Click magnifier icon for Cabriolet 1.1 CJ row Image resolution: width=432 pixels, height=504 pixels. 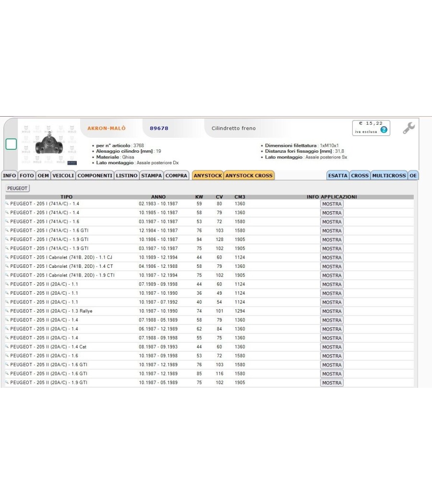pos(7,257)
